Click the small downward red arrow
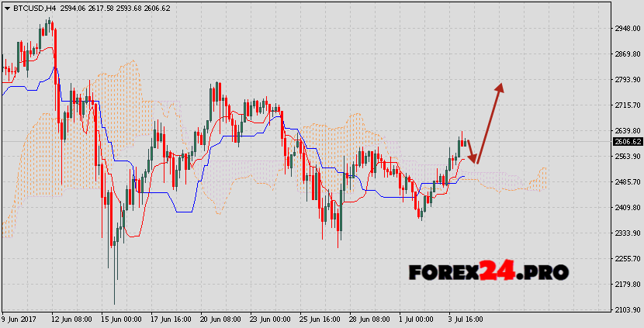The width and height of the screenshot is (644, 328). pos(471,151)
